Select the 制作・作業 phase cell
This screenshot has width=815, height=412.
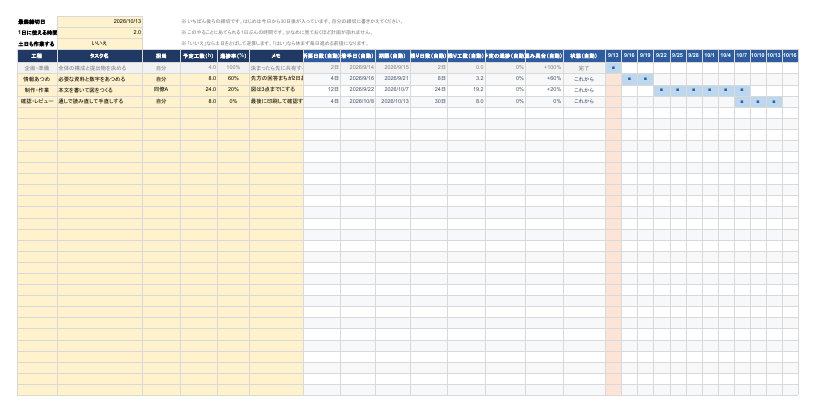37,90
